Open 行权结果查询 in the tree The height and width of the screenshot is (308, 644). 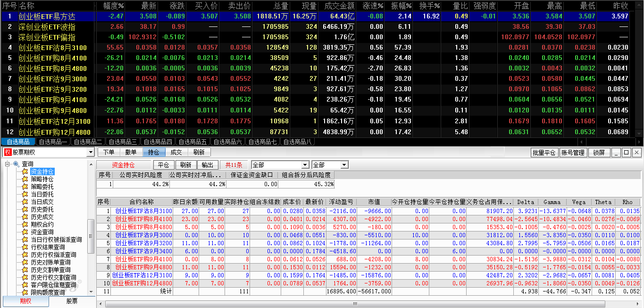[x=48, y=247]
